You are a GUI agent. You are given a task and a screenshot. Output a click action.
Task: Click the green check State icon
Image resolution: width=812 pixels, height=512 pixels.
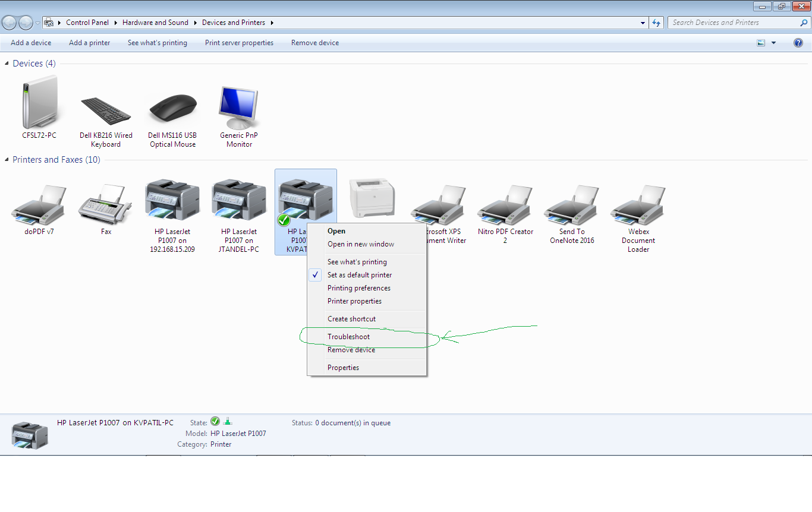pyautogui.click(x=215, y=422)
